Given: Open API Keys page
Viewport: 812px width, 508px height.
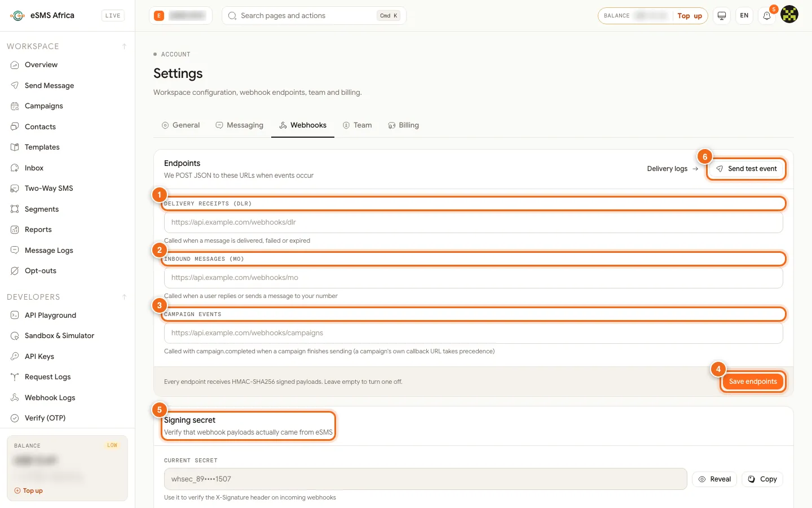Looking at the screenshot, I should 67,356.
